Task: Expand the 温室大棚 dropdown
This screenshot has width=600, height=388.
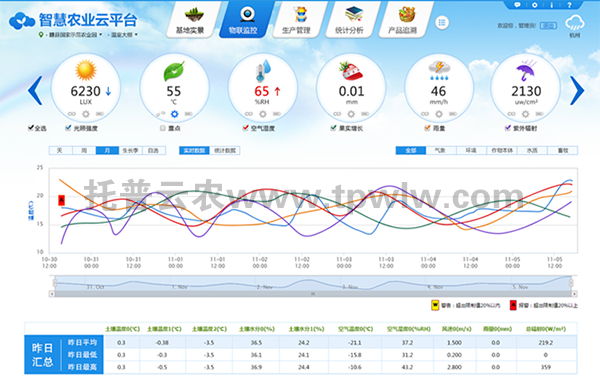Action: 122,35
